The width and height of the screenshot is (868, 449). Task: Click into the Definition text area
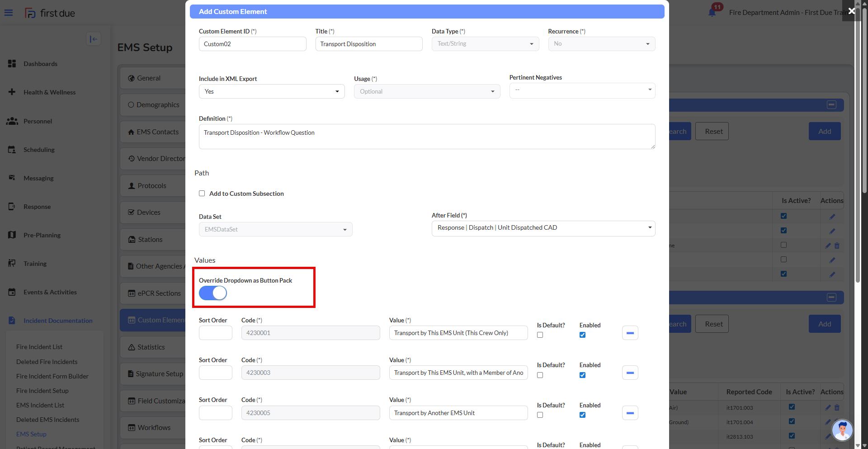(426, 137)
